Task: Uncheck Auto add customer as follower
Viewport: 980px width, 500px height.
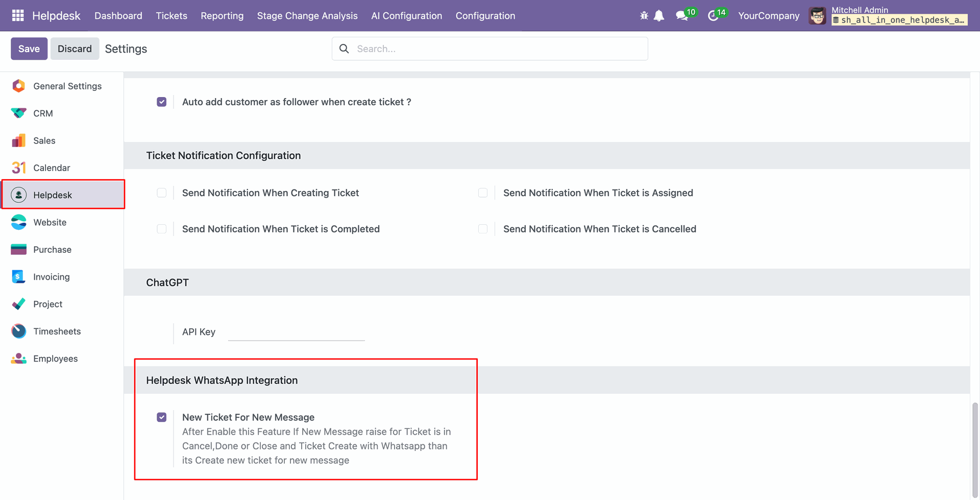Action: [162, 102]
